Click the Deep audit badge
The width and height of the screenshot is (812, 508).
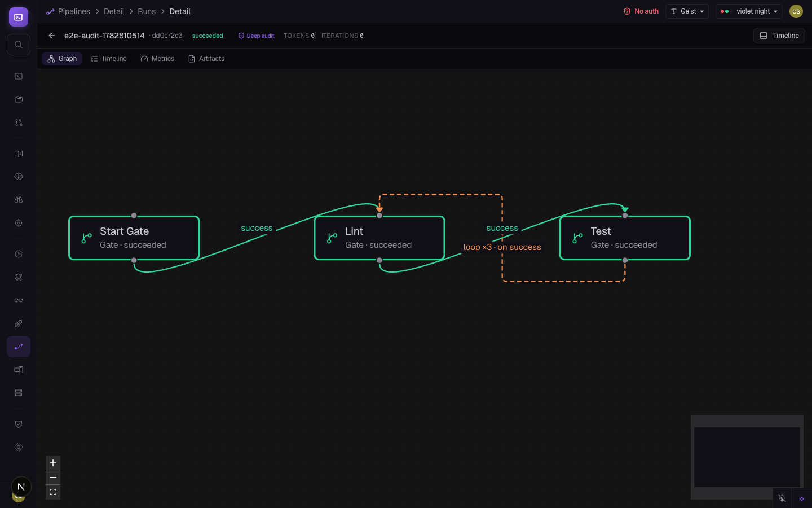[x=257, y=36]
